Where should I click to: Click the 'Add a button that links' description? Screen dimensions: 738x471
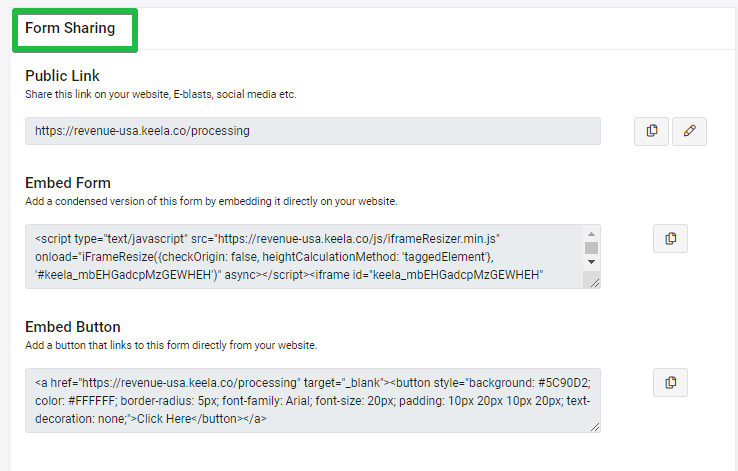coord(171,345)
